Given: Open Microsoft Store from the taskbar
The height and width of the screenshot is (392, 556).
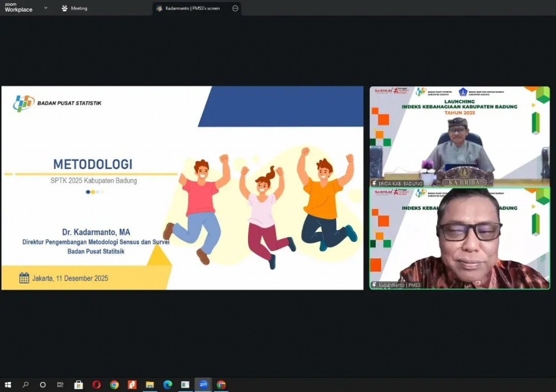Looking at the screenshot, I should pyautogui.click(x=79, y=384).
